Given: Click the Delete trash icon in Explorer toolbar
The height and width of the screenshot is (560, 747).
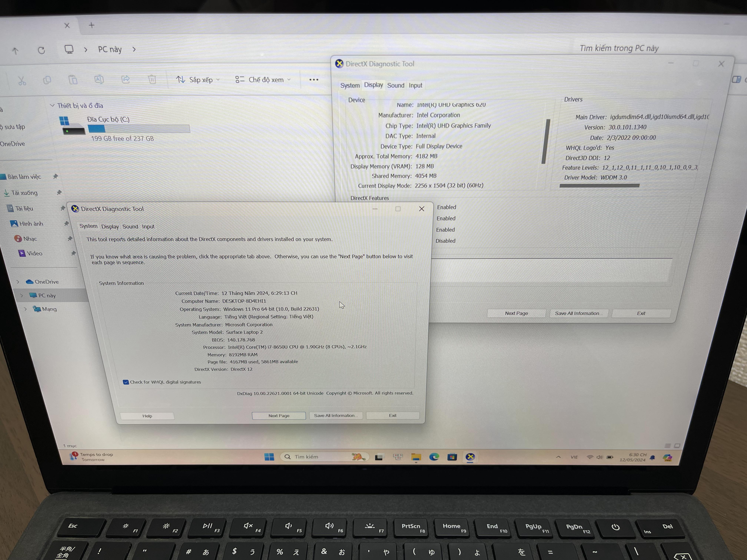Looking at the screenshot, I should pos(152,79).
